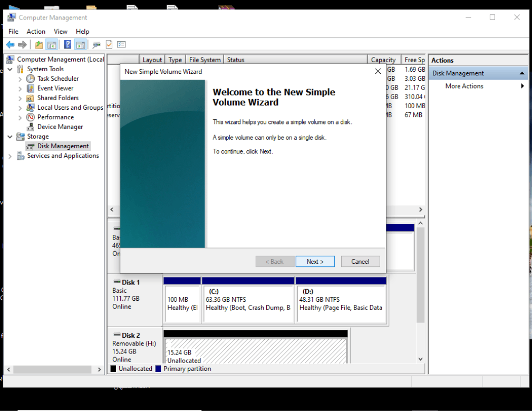Open the Action menu
The height and width of the screenshot is (411, 532).
(x=36, y=32)
